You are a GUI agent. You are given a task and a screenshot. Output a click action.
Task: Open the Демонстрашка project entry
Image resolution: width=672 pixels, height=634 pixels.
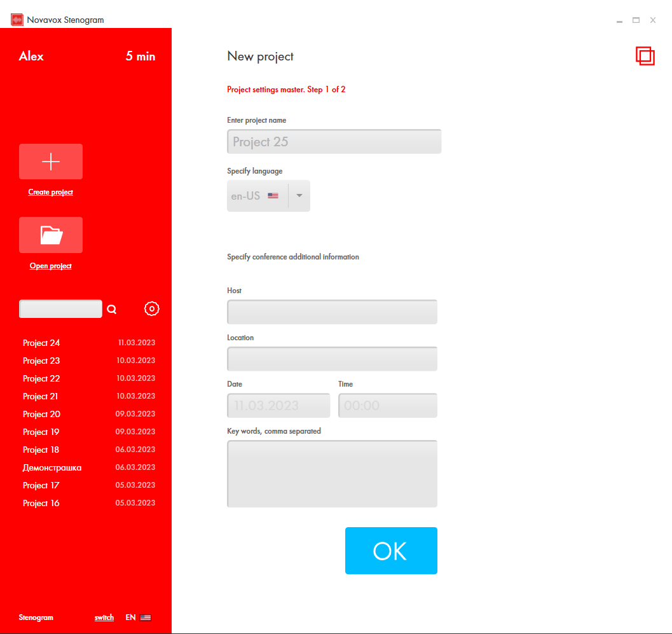tap(52, 467)
